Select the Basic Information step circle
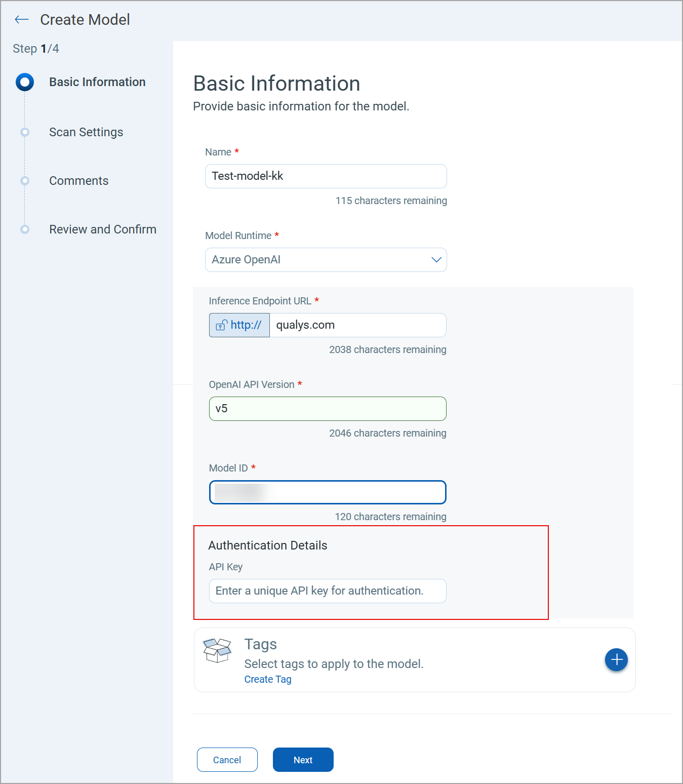683x784 pixels. (x=25, y=82)
